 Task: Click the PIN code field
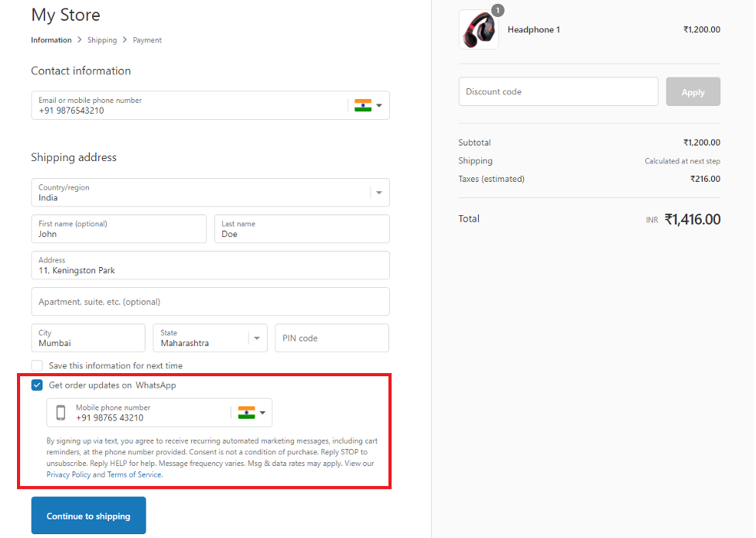coord(332,338)
